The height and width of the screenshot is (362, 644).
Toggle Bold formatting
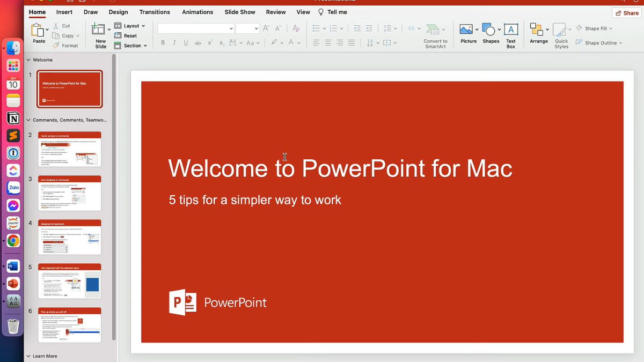163,43
